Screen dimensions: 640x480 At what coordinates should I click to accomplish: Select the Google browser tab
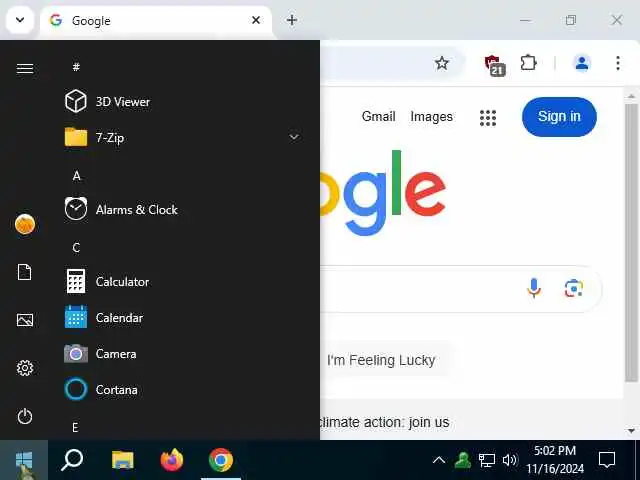coord(156,20)
